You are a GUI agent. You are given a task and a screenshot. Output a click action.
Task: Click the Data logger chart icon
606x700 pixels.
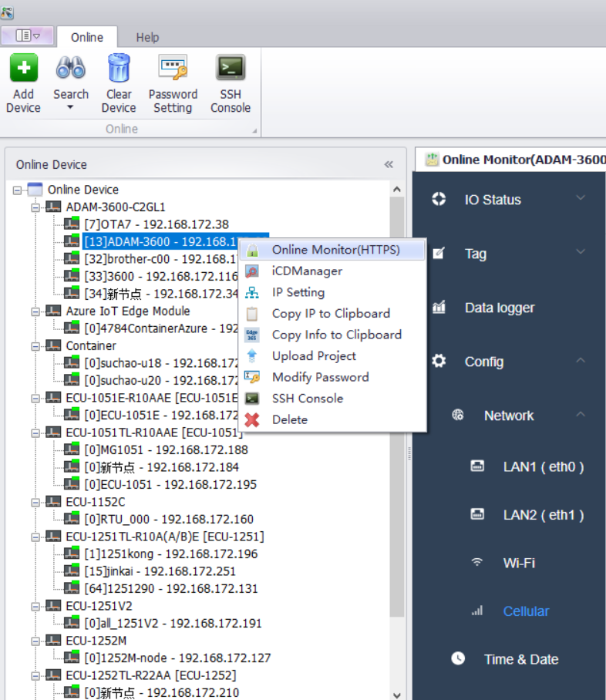click(x=439, y=308)
